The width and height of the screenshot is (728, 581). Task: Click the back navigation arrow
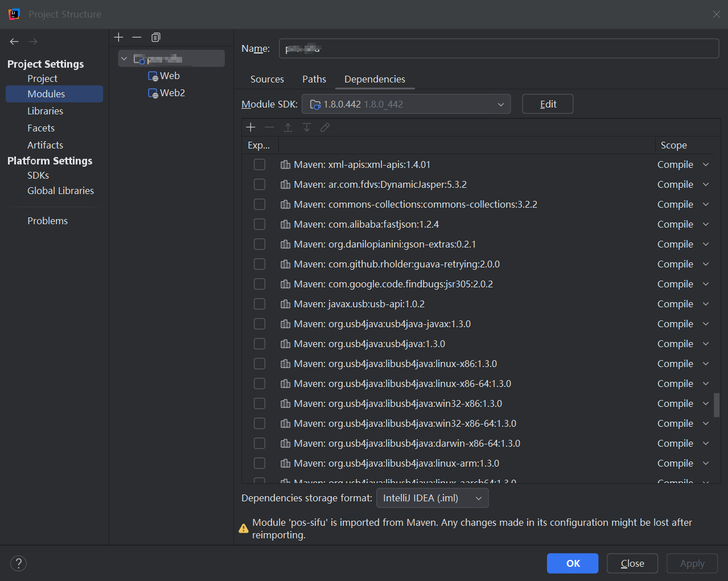(14, 42)
